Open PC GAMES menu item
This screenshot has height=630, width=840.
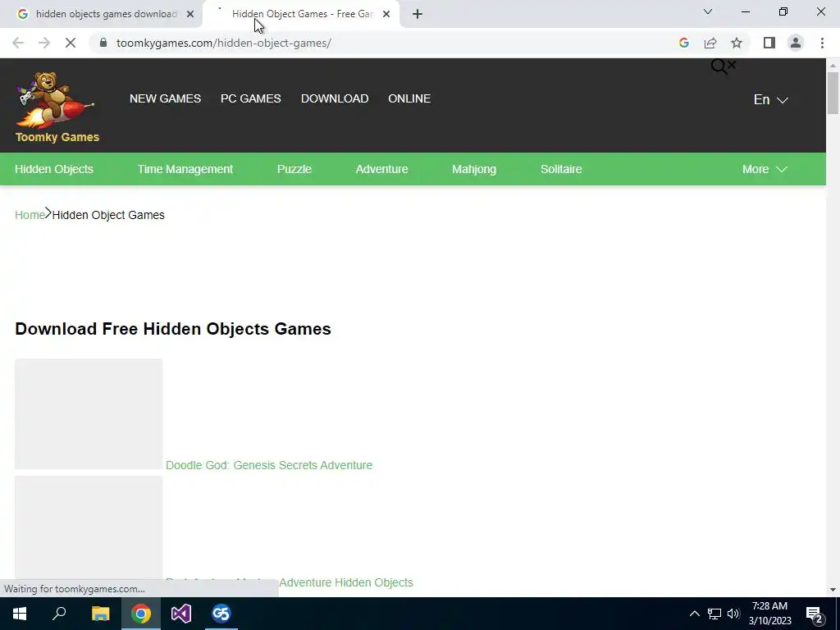click(x=251, y=98)
